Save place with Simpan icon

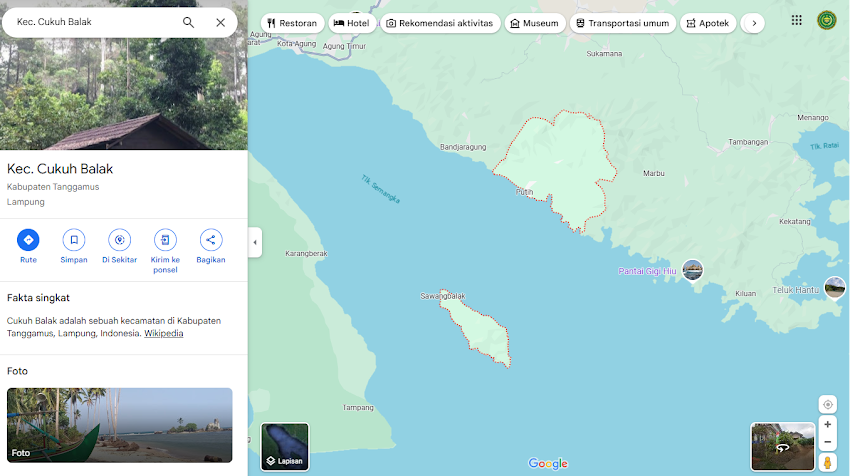74,240
